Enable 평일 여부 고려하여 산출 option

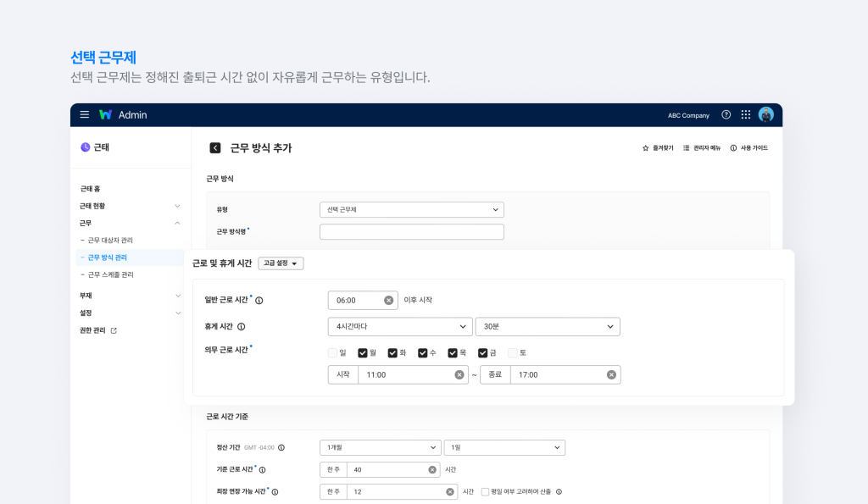(485, 491)
